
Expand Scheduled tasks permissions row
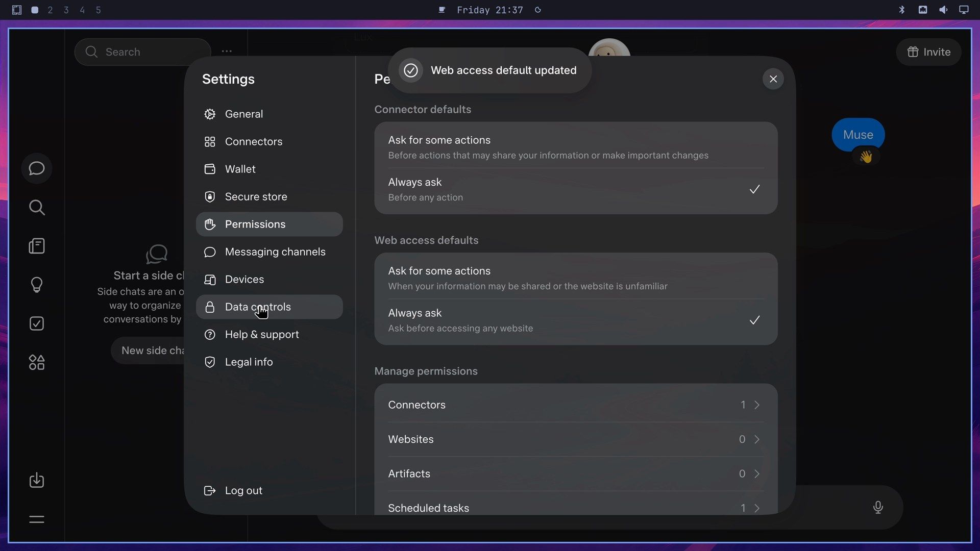576,503
